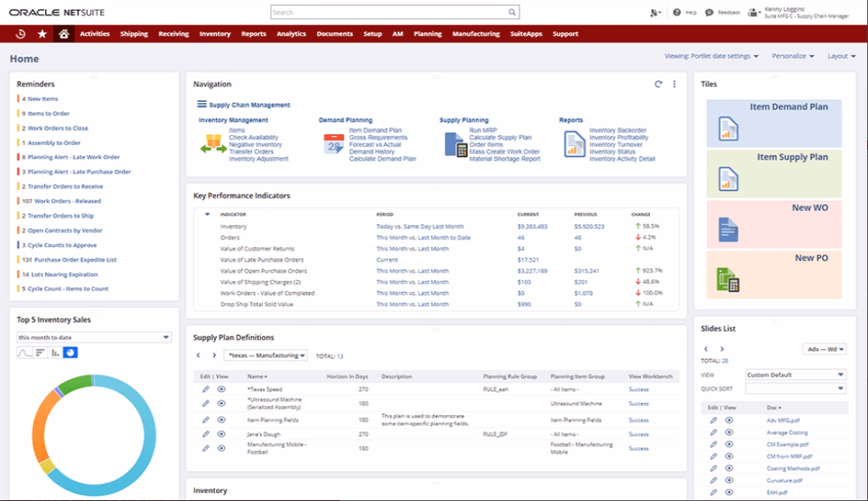This screenshot has height=501, width=868.
Task: Switch Top 5 Inventory Sales to column chart
Action: click(x=55, y=353)
